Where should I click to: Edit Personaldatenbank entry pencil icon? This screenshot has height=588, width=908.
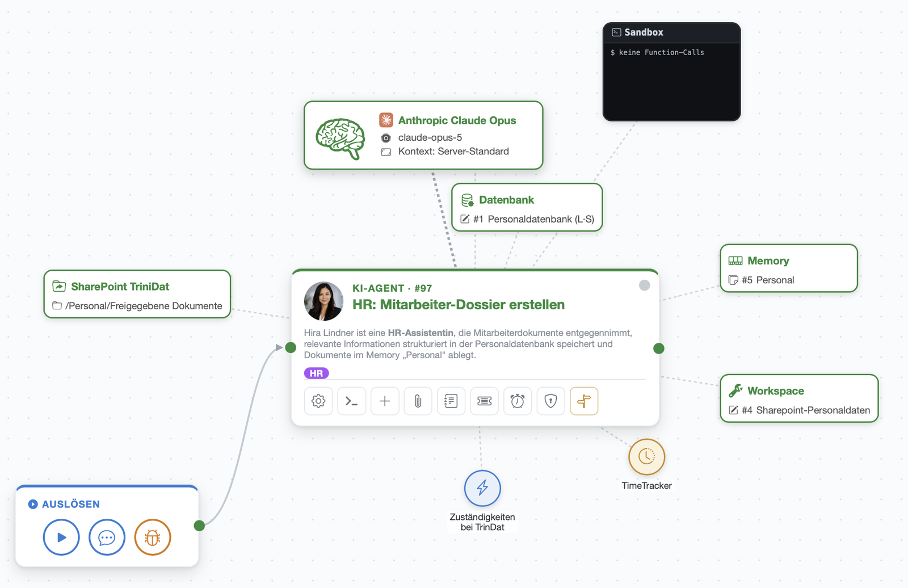pyautogui.click(x=465, y=219)
